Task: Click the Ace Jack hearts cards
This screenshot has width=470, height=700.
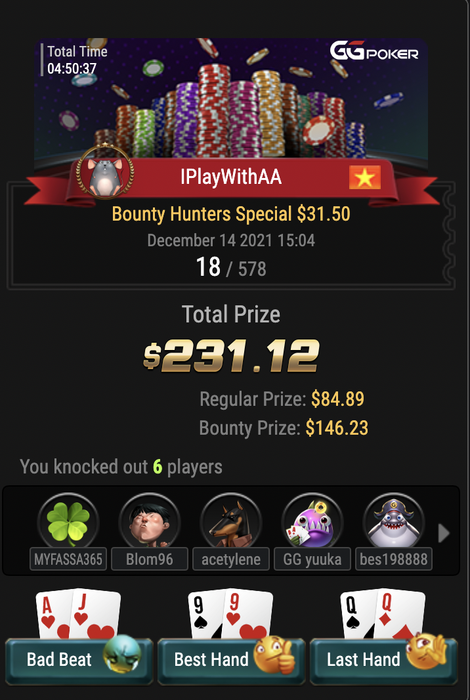Action: coord(79,614)
